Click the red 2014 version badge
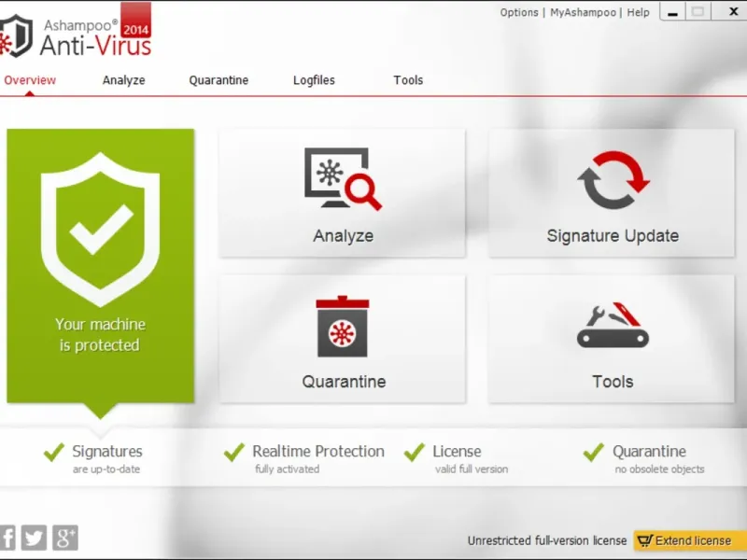 click(135, 20)
